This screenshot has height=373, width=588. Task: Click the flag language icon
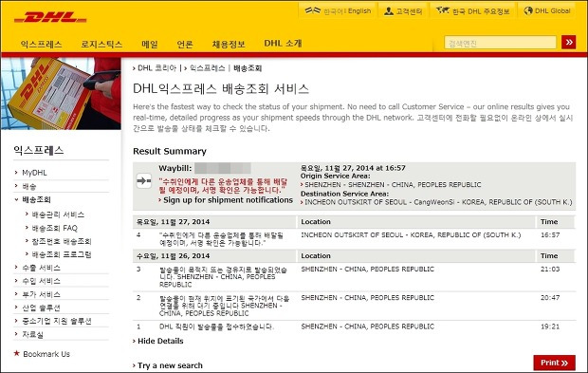(312, 10)
